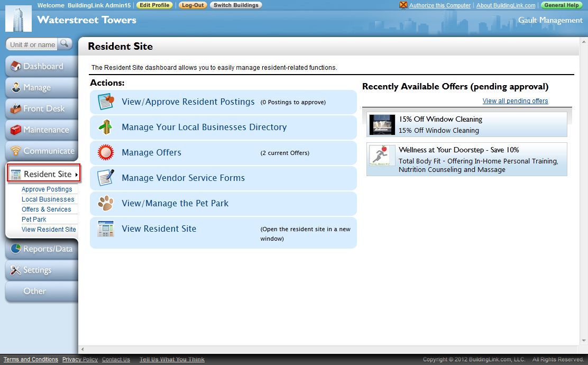Open Terms and Conditions footer link
588x365 pixels.
(31, 359)
